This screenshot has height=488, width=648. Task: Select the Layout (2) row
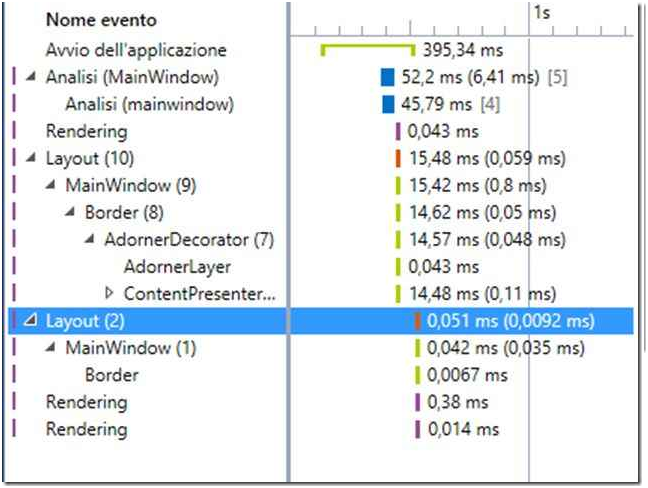321,321
